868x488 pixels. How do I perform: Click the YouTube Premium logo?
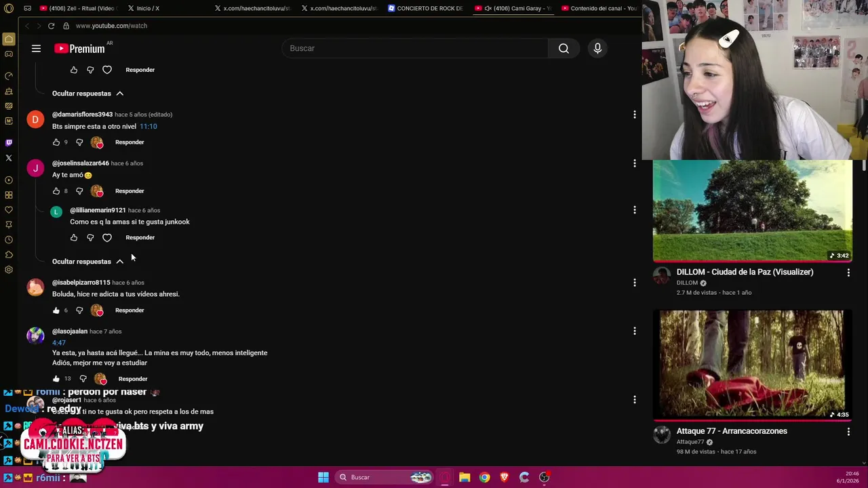[80, 48]
